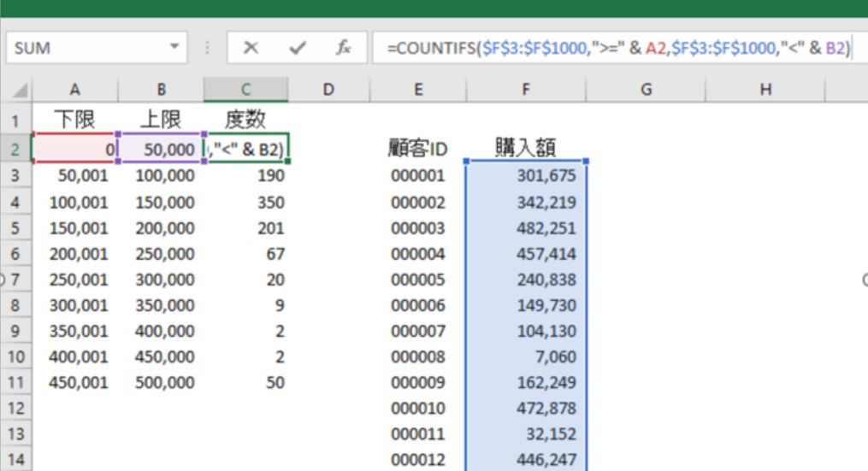Click purchase amount 446,247

click(x=526, y=459)
